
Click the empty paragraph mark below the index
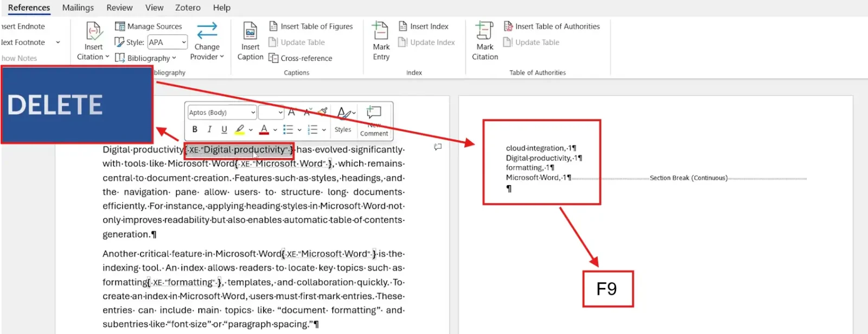509,188
